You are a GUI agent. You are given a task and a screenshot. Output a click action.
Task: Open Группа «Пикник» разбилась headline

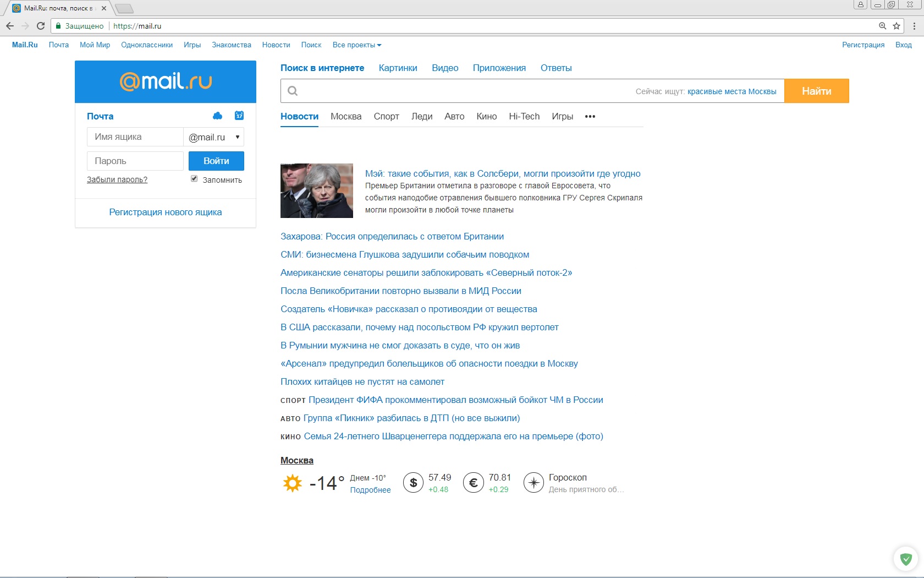click(412, 418)
